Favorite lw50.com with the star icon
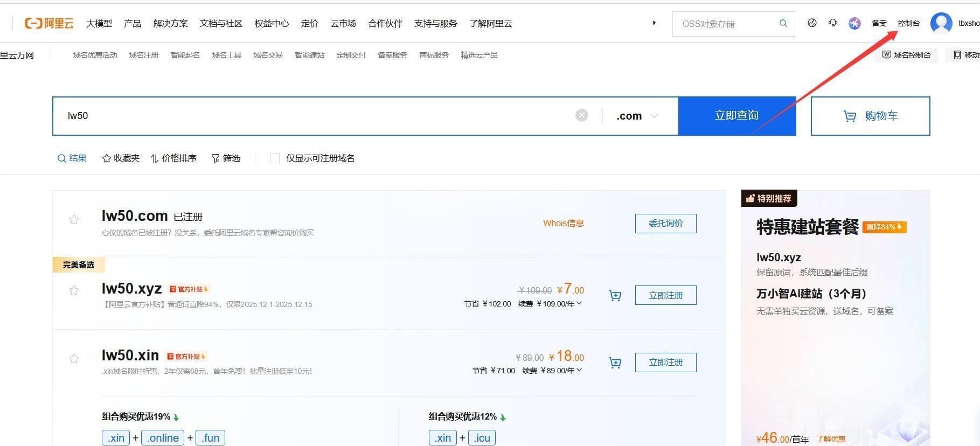This screenshot has width=980, height=446. click(x=74, y=219)
